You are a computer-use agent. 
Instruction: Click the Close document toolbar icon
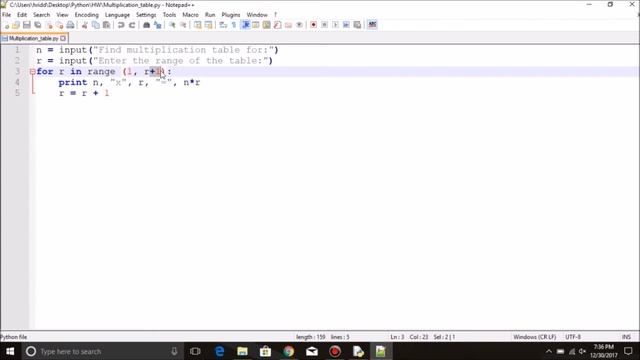click(x=49, y=25)
